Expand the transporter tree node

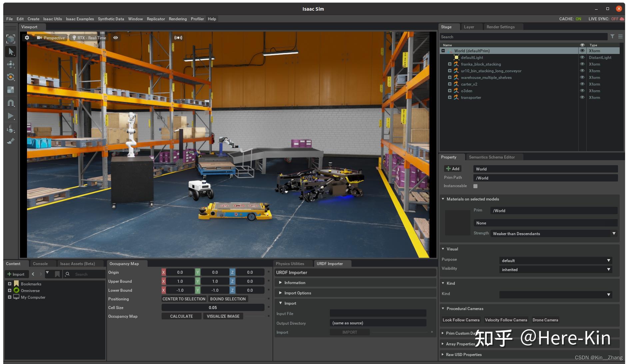[450, 98]
